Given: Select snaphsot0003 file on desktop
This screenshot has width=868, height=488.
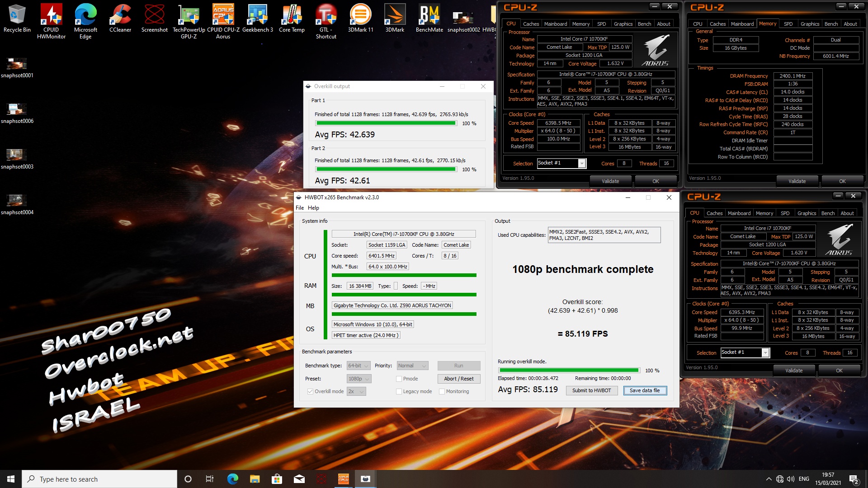Looking at the screenshot, I should (x=17, y=159).
